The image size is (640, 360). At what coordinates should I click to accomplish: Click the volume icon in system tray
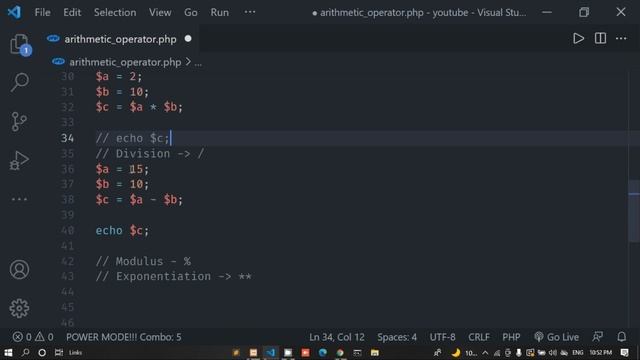tap(553, 353)
